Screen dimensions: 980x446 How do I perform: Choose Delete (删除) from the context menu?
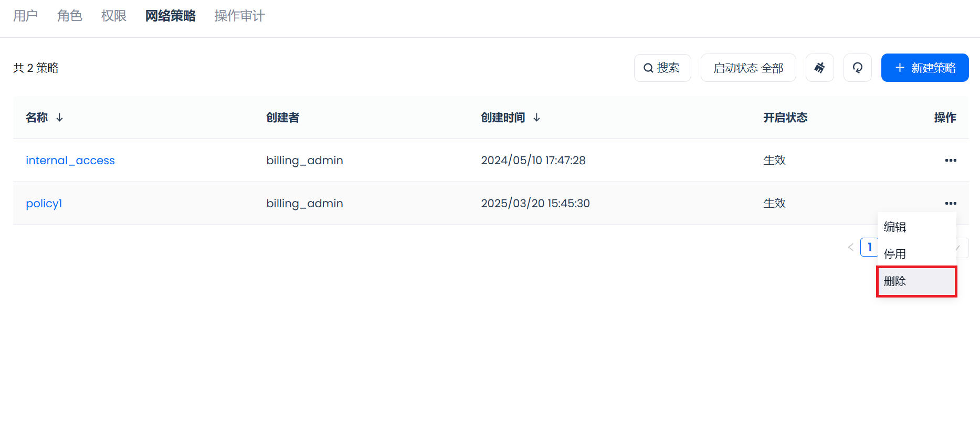(895, 281)
